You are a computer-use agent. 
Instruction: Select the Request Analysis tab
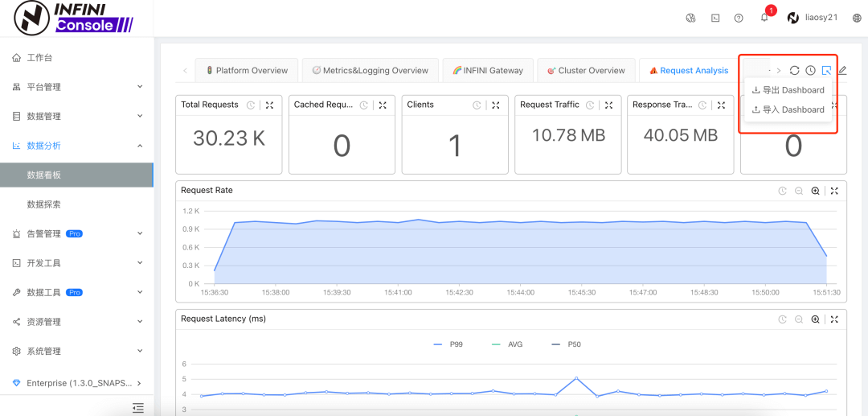pos(690,70)
